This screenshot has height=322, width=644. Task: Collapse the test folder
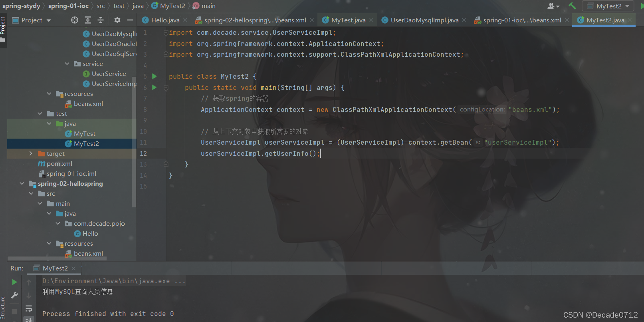pos(40,114)
